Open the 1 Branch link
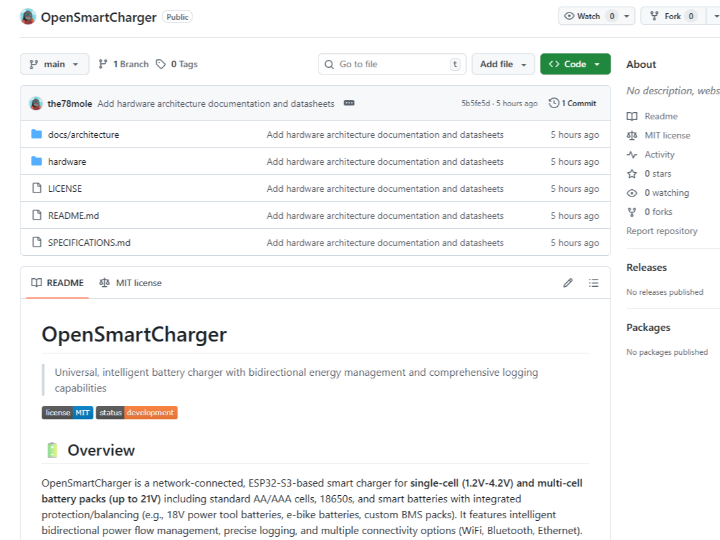720x540 pixels. click(x=123, y=64)
